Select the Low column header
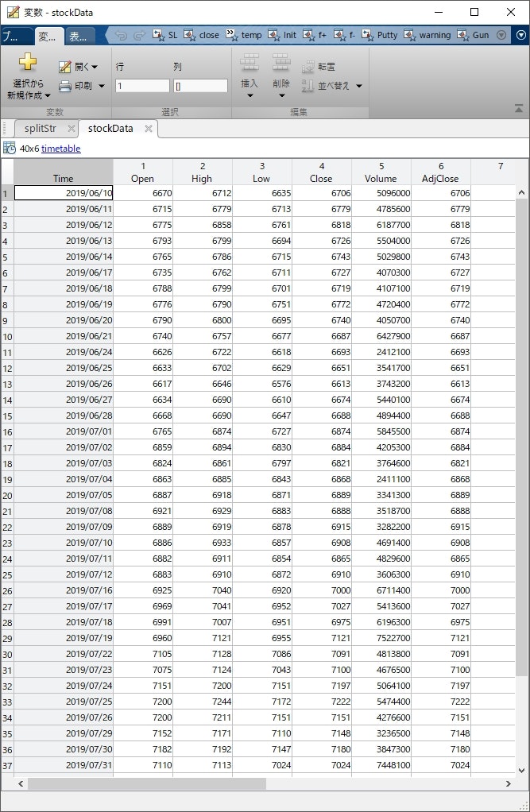This screenshot has height=812, width=530. pyautogui.click(x=261, y=172)
